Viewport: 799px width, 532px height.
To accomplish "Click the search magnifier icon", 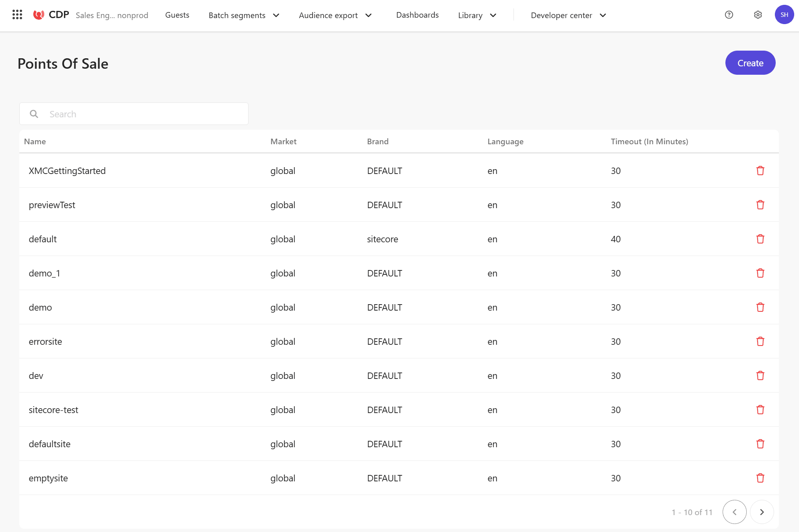I will click(x=34, y=114).
